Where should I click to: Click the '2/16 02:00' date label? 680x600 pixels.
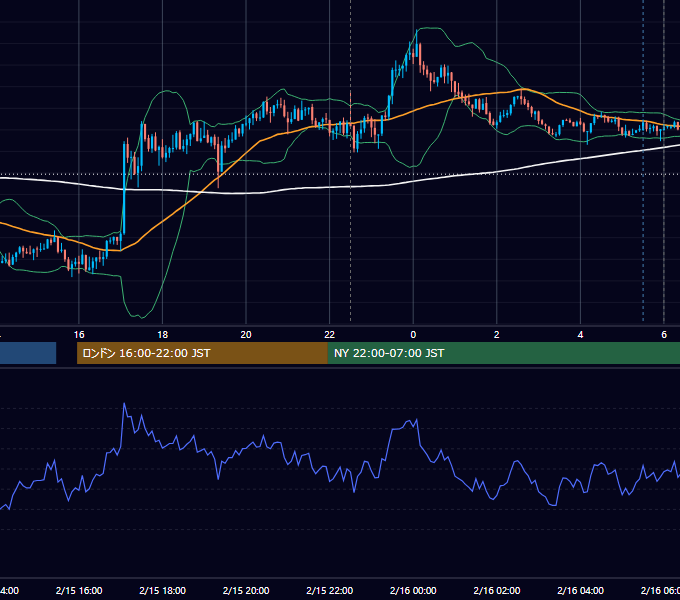[497, 591]
